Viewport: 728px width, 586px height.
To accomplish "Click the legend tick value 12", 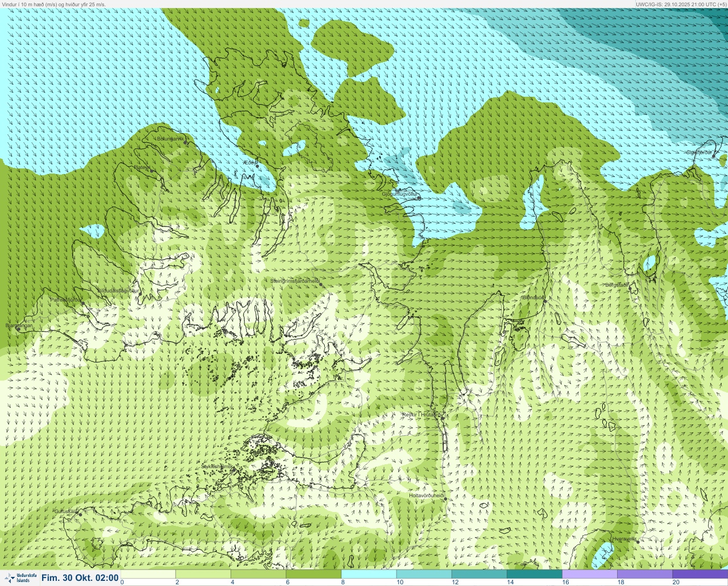I will 454,582.
